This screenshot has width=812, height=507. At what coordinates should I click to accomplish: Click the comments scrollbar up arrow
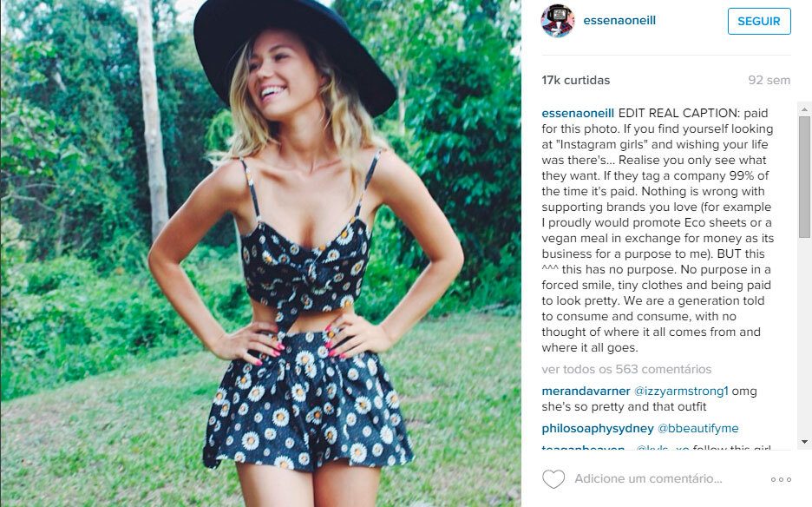click(804, 109)
